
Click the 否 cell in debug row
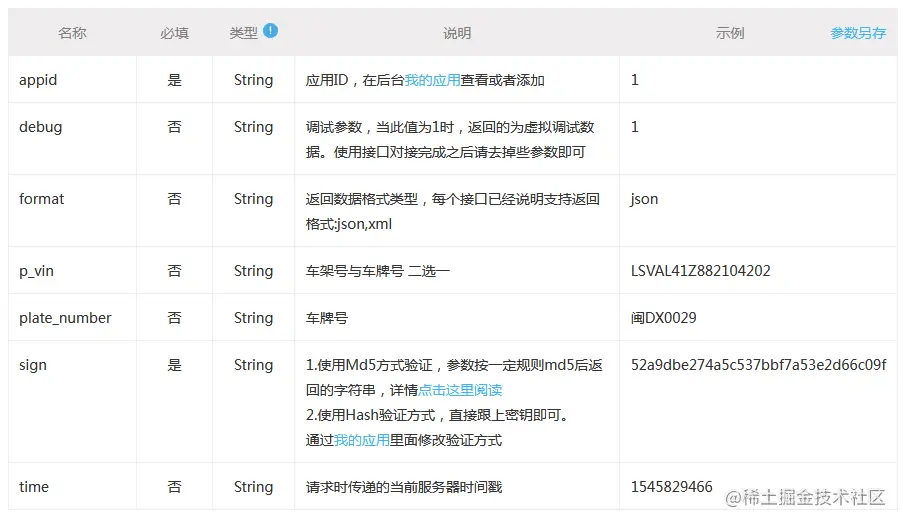(x=174, y=127)
